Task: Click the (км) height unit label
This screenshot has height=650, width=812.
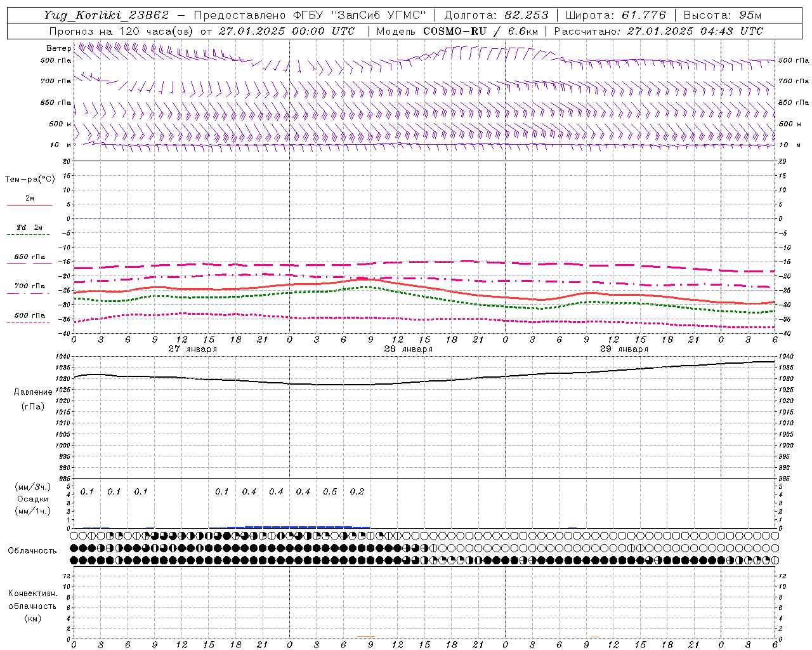Action: click(33, 618)
